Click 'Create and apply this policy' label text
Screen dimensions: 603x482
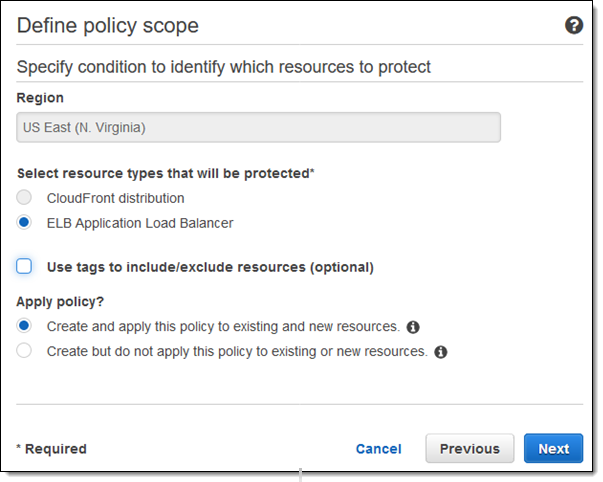[223, 327]
